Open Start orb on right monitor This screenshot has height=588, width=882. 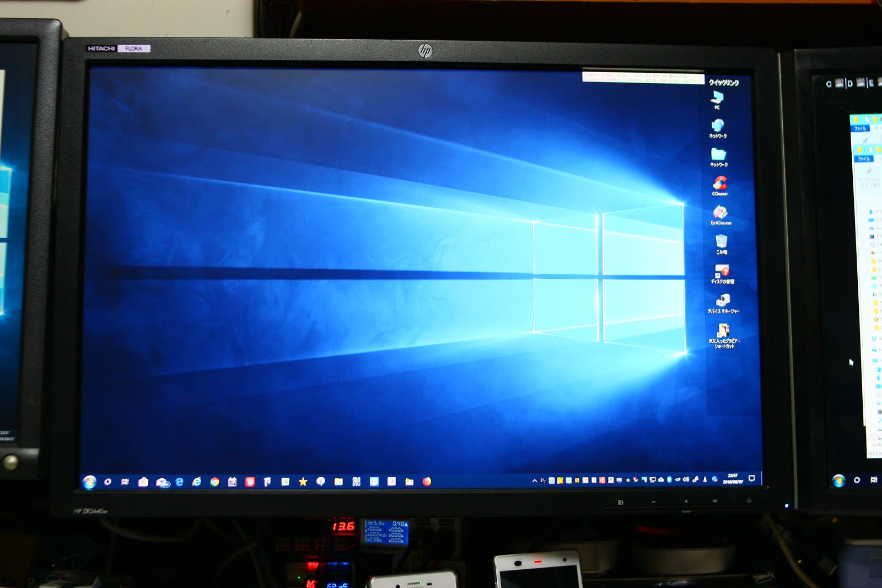838,481
